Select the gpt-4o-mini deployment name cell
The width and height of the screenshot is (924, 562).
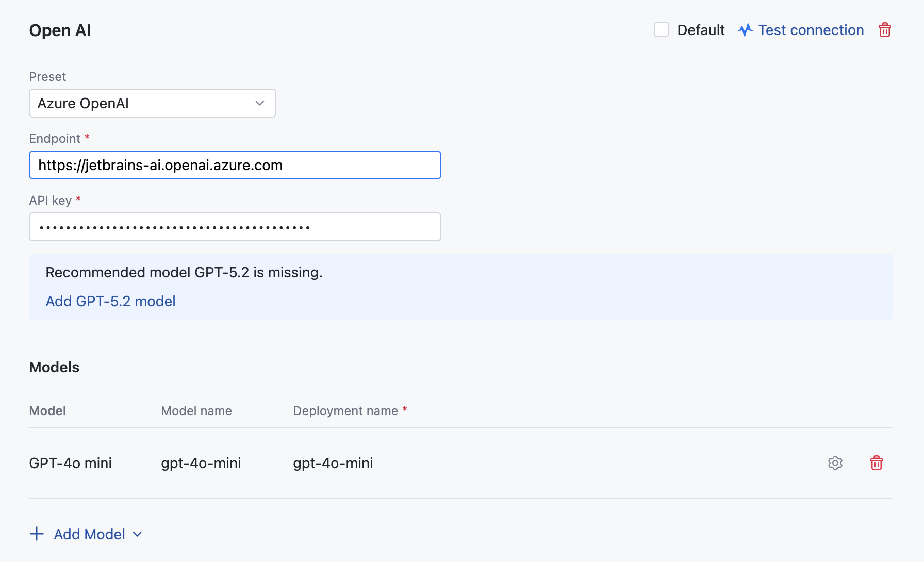click(333, 463)
